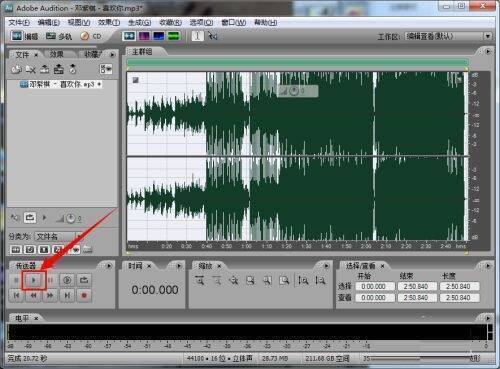500x369 pixels.
Task: Click Zoom In to Right Edge icon
Action: click(284, 280)
